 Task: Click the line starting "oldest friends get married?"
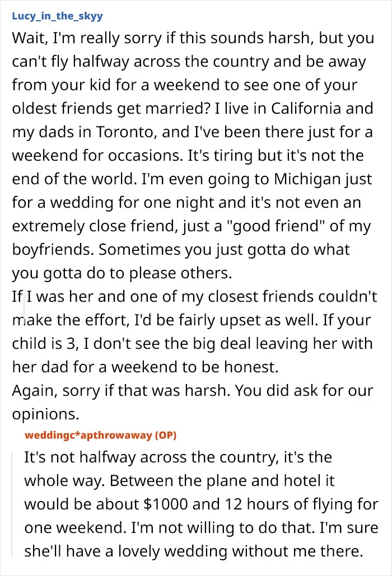[193, 109]
